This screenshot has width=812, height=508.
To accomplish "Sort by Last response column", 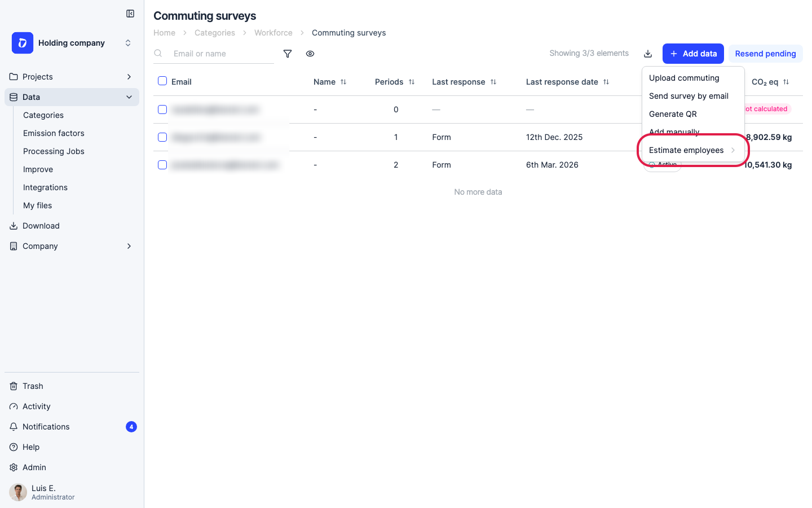I will tap(493, 82).
